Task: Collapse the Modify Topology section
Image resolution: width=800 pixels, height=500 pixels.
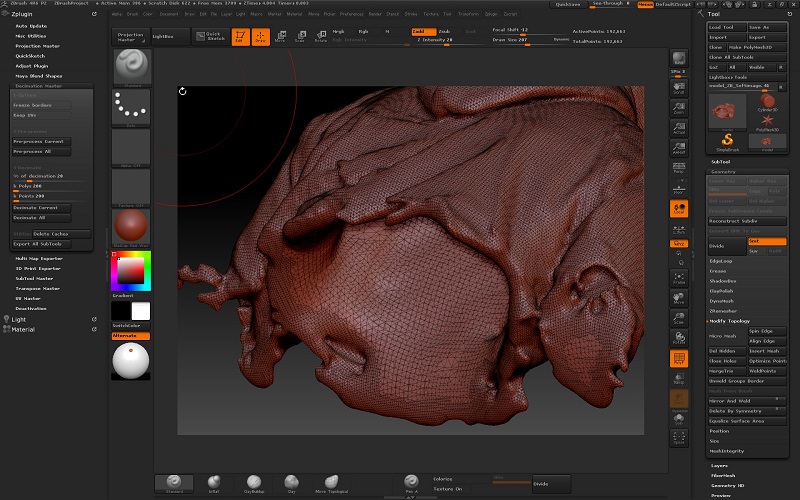Action: (731, 320)
